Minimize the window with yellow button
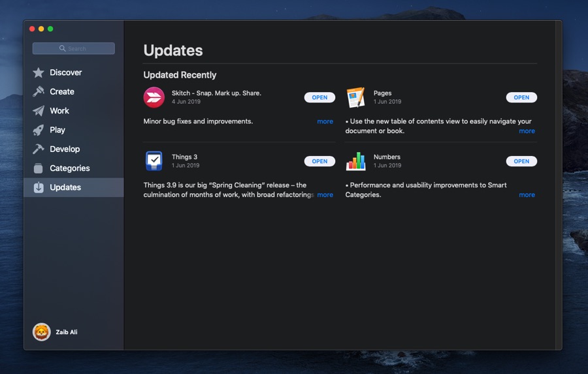Viewport: 588px width, 374px height. [41, 29]
